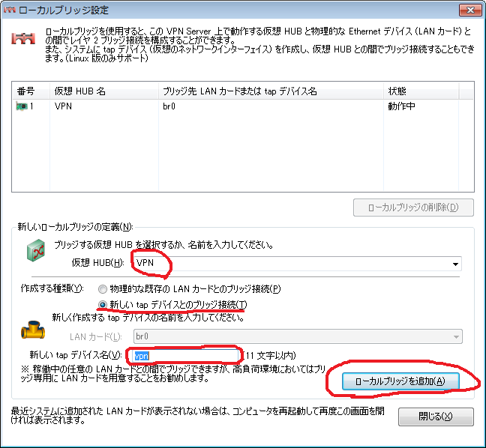Click the 動作中 status cell
Viewport: 486px width, 448px height.
click(402, 106)
